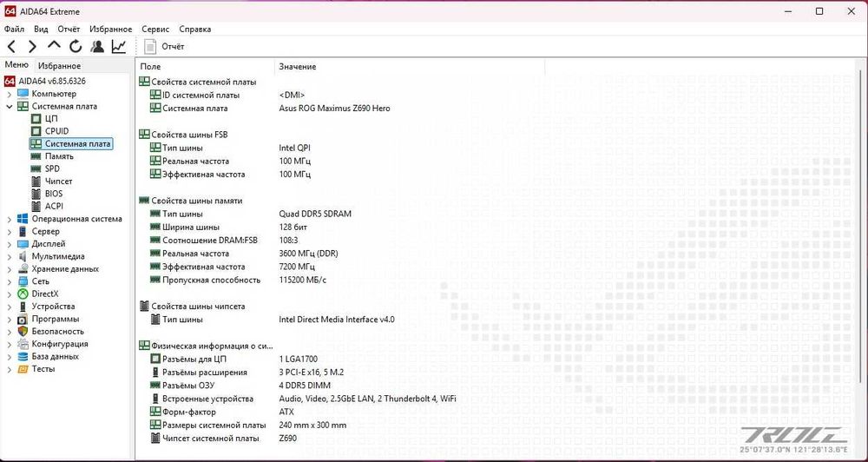868x462 pixels.
Task: Select the Память tree item
Action: tap(59, 156)
